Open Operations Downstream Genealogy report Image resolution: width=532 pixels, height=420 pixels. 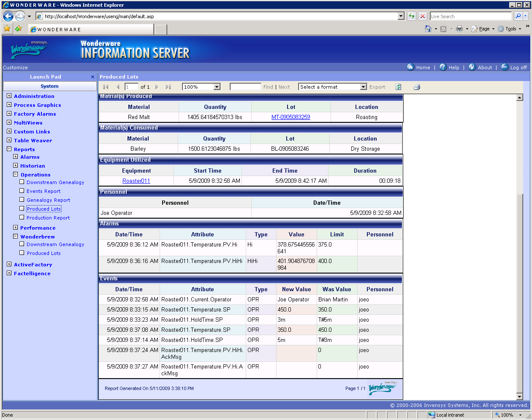pos(55,182)
